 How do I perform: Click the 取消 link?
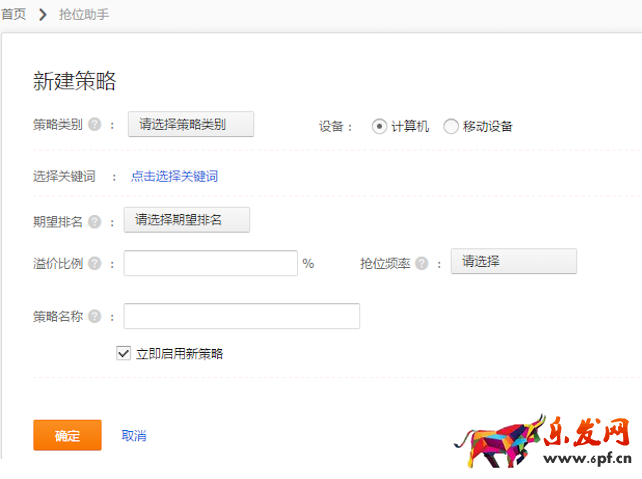pyautogui.click(x=134, y=436)
